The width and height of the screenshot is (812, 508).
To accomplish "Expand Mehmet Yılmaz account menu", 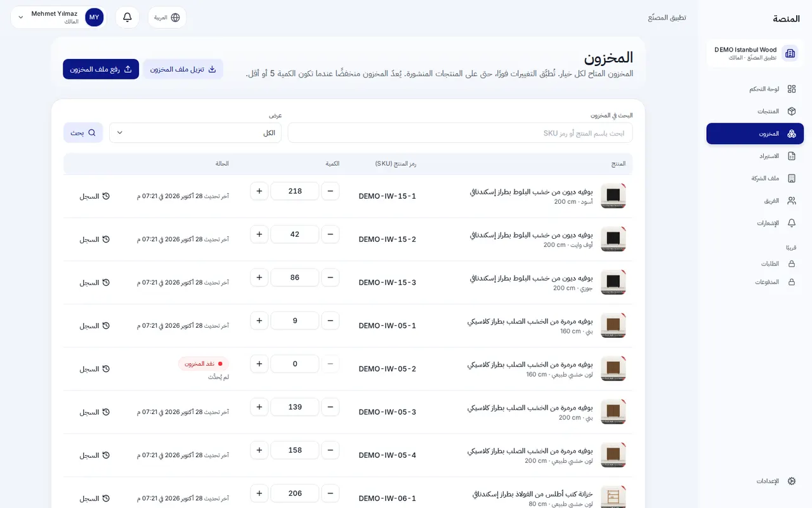I will click(x=58, y=17).
